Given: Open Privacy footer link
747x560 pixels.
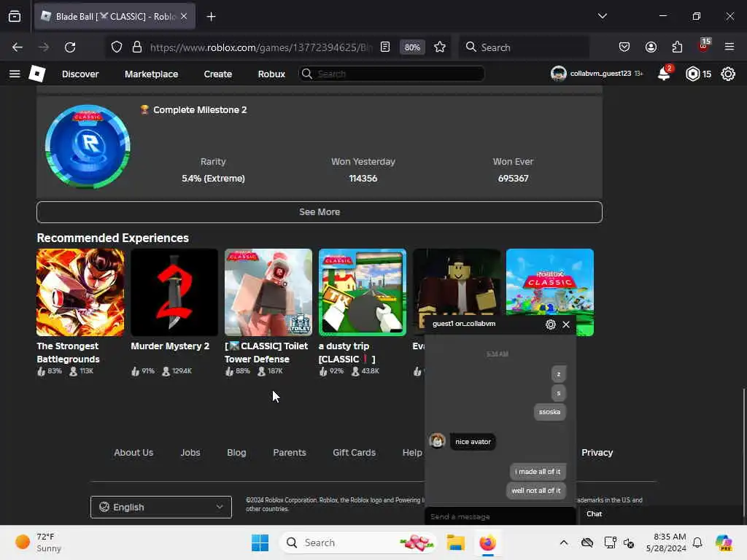Looking at the screenshot, I should click(x=597, y=452).
